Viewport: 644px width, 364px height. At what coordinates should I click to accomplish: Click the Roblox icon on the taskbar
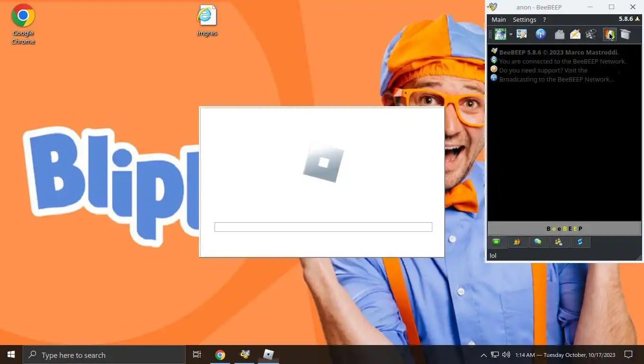[x=268, y=355]
